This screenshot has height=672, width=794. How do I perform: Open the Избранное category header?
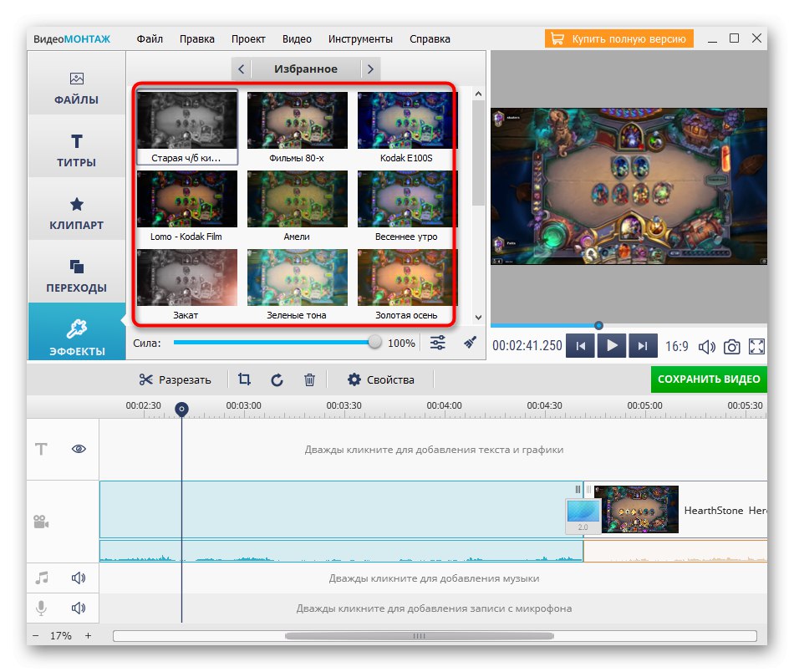pos(306,69)
